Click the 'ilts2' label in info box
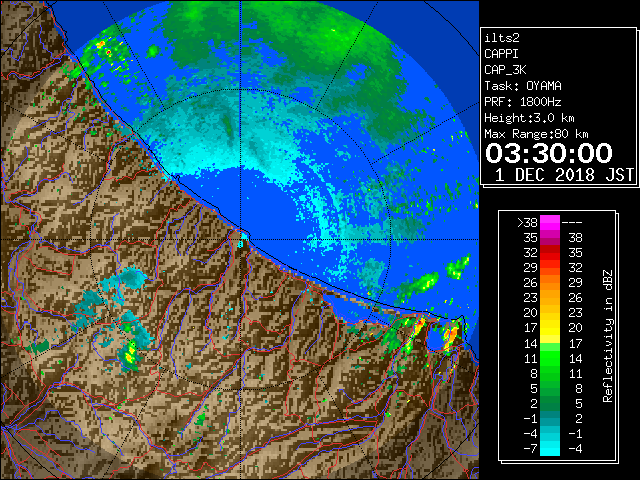 click(502, 38)
